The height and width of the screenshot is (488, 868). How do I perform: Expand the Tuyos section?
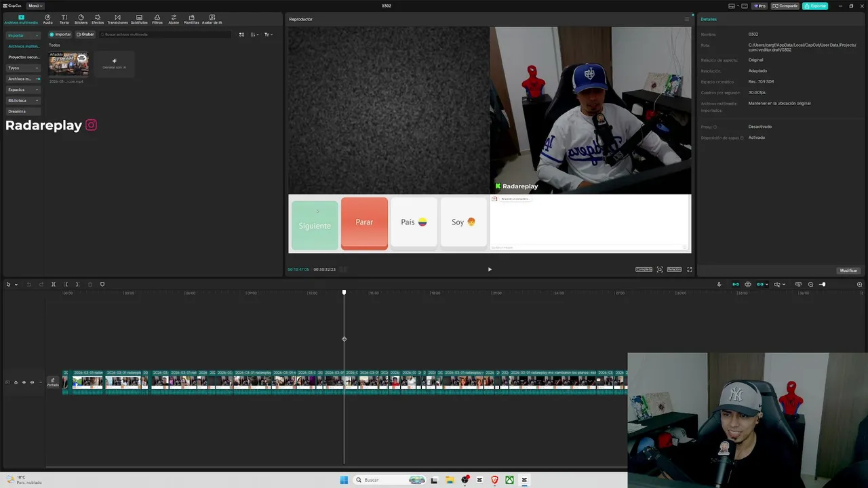(23, 68)
